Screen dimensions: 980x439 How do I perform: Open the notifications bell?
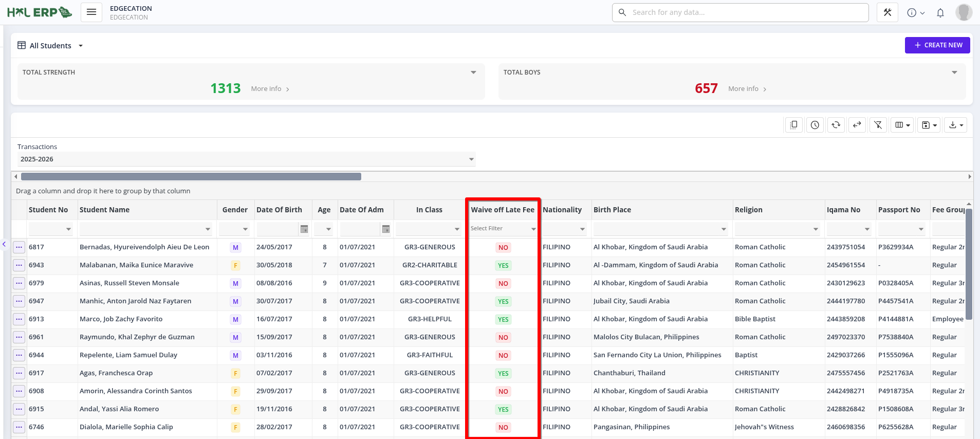(x=940, y=13)
